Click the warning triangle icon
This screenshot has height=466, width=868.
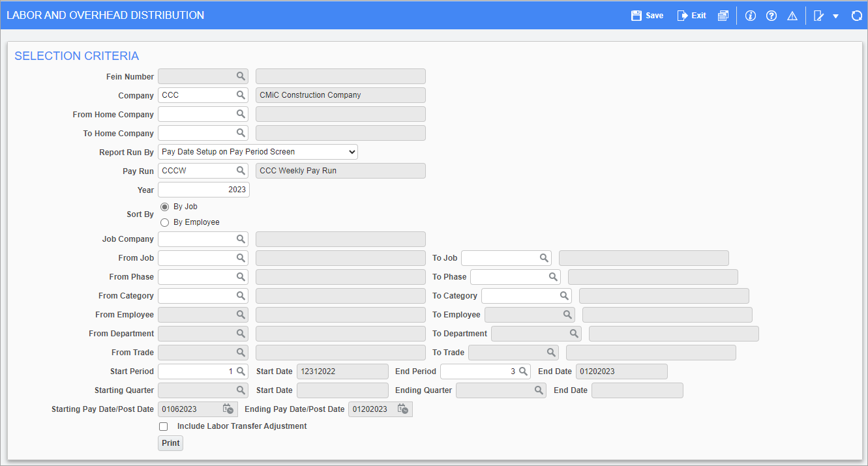point(792,16)
